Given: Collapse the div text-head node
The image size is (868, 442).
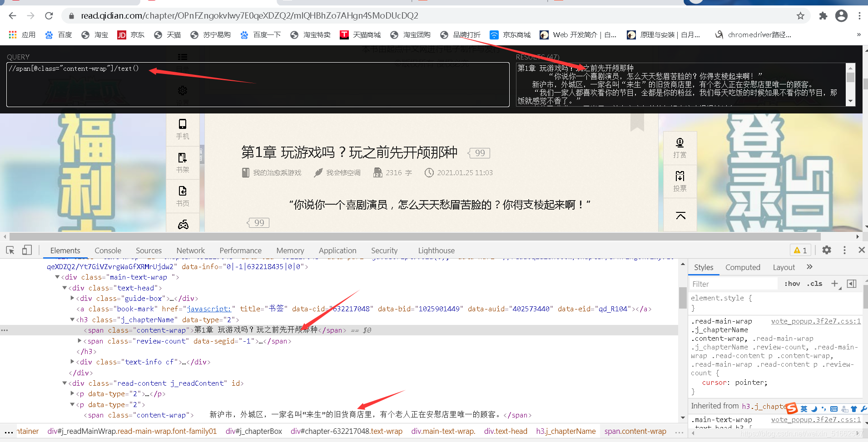Looking at the screenshot, I should point(64,288).
